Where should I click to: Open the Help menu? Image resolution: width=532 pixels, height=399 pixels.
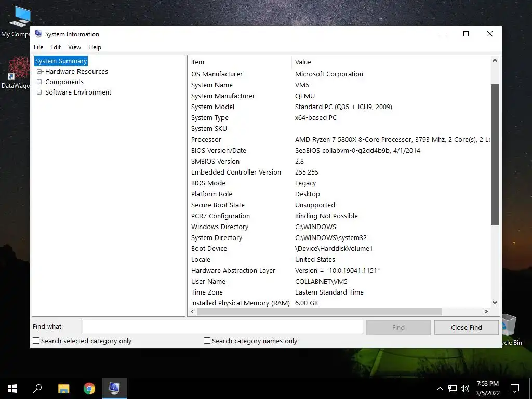[95, 47]
